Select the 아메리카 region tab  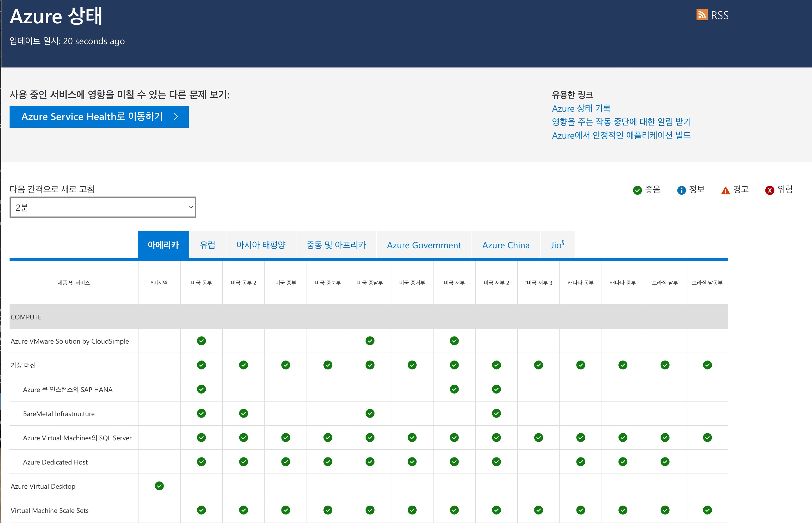point(163,245)
